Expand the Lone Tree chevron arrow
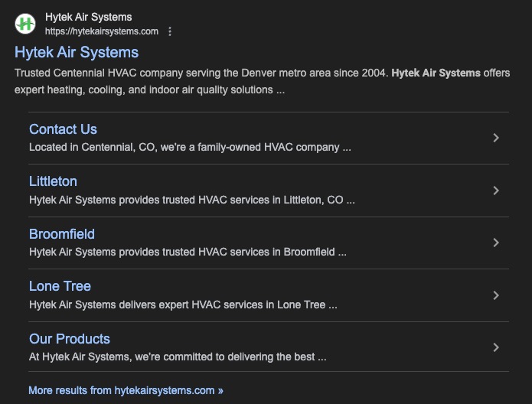 point(496,295)
